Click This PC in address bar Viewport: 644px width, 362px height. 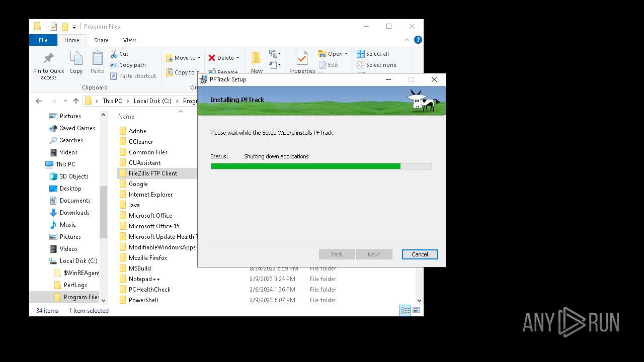pyautogui.click(x=112, y=101)
